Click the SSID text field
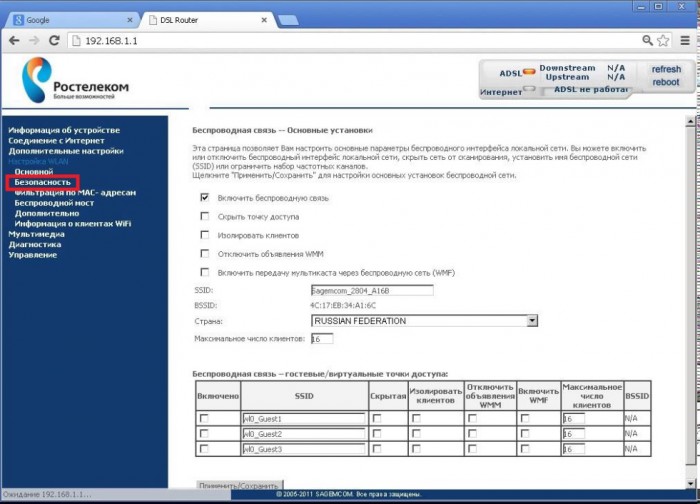Viewport: 700px width, 504px height. pos(371,290)
